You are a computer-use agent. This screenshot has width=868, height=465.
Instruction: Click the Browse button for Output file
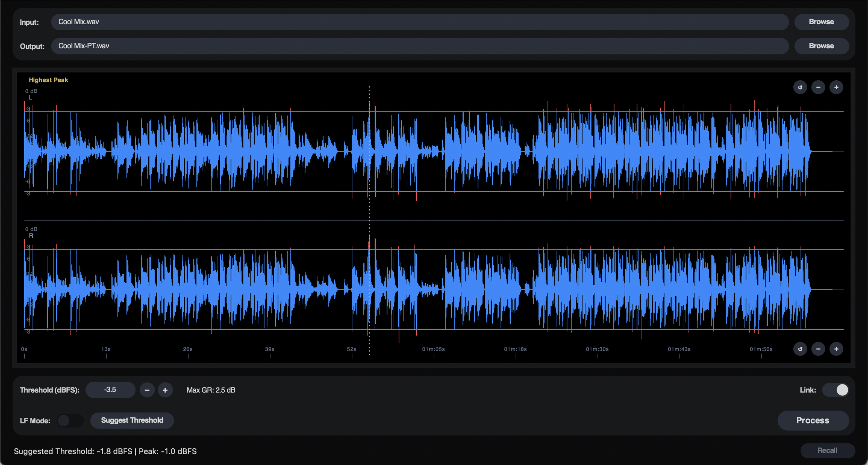tap(821, 46)
